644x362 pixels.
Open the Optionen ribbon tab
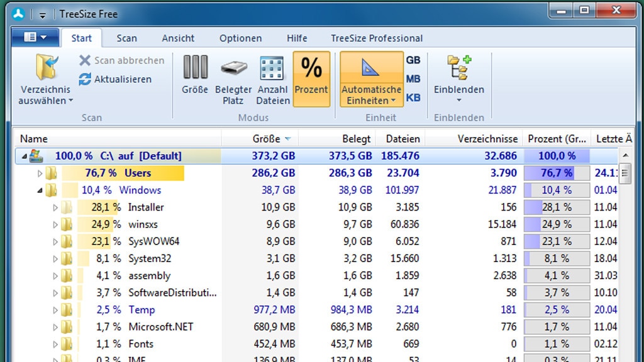pos(240,38)
